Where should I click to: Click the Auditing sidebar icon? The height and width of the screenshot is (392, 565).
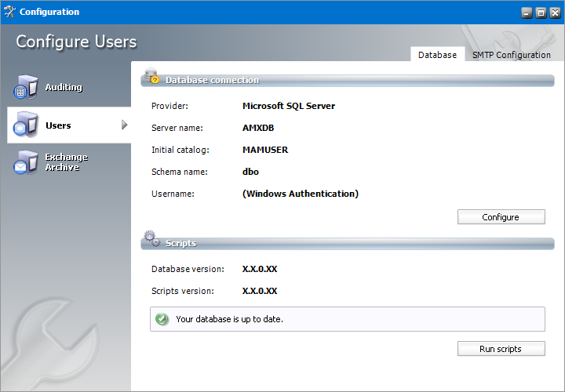coord(26,87)
